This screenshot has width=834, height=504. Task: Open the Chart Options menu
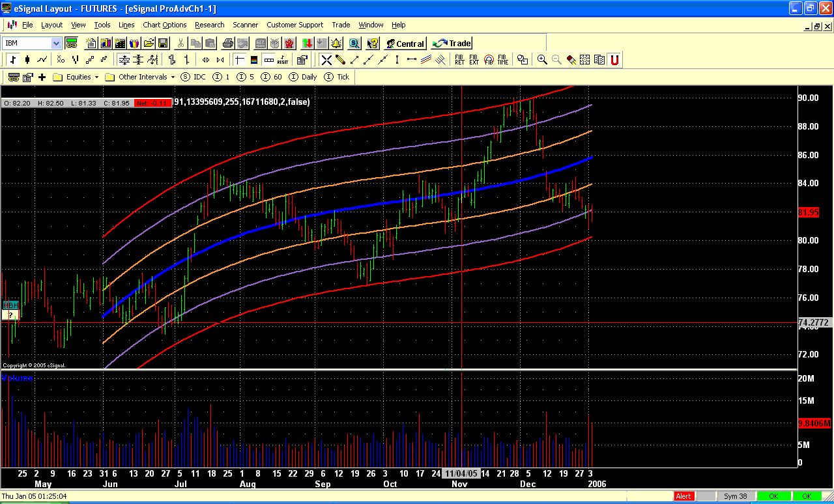[164, 25]
